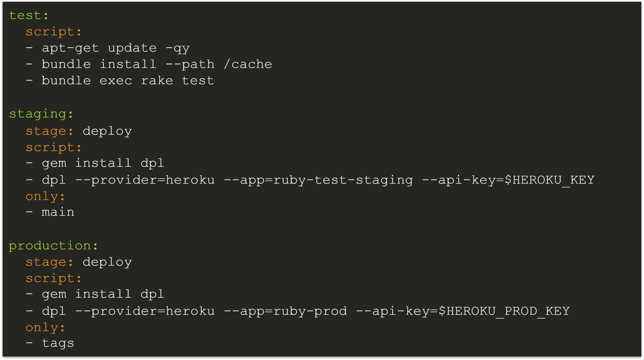This screenshot has width=644, height=360.
Task: Click the --app=ruby-prod argument
Action: [x=285, y=311]
